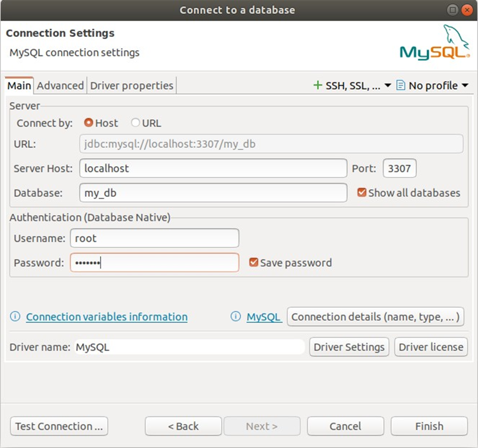Click the disabled JDBC URL field
The width and height of the screenshot is (478, 448).
271,144
